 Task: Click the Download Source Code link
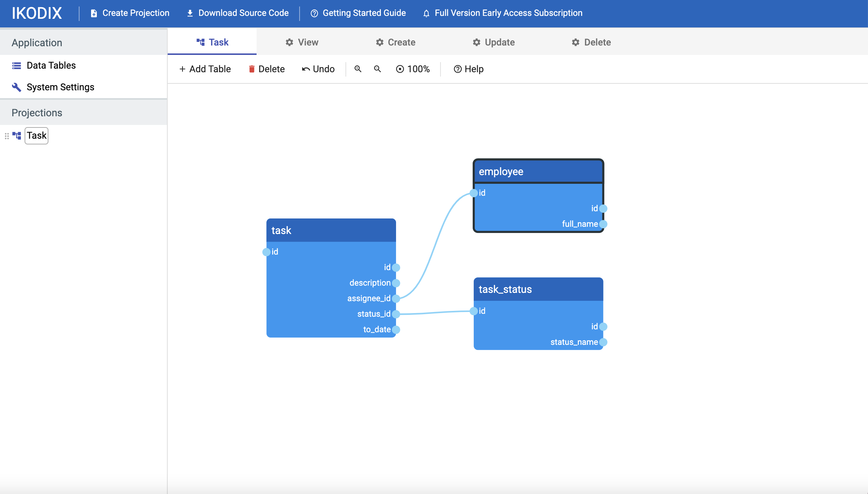click(237, 13)
